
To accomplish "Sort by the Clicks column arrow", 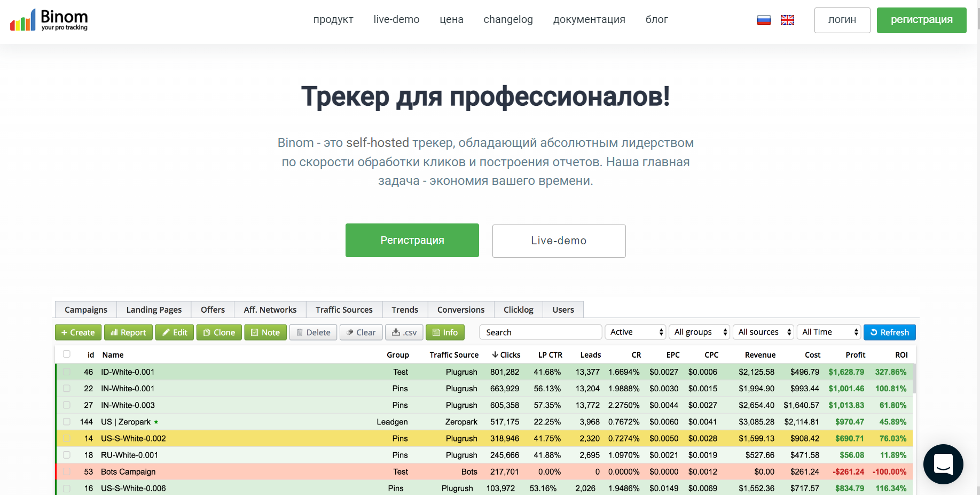I will coord(495,354).
